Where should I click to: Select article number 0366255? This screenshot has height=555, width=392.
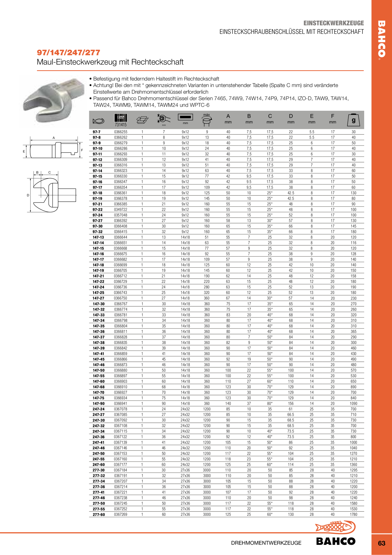pyautogui.click(x=121, y=132)
